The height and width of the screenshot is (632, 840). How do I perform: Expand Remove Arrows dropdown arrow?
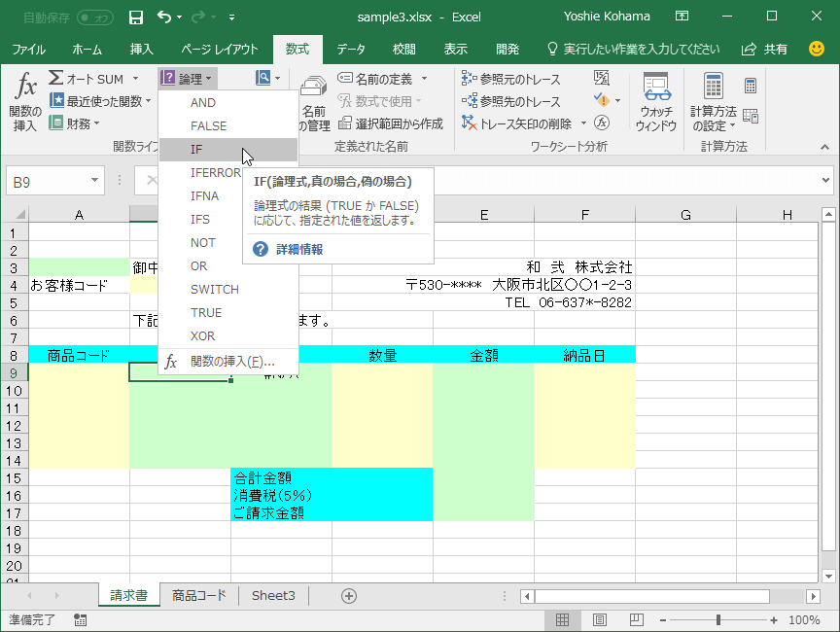click(583, 123)
